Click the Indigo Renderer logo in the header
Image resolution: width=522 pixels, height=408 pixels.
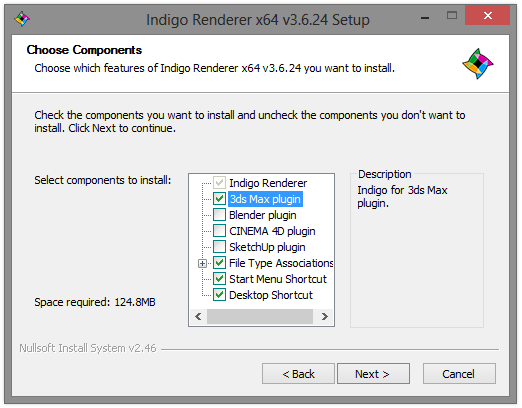(477, 64)
